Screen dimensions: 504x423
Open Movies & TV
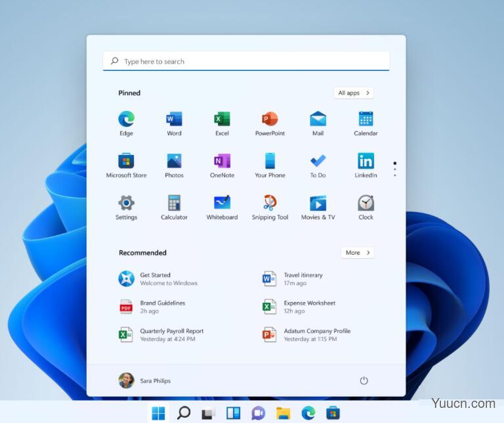(318, 208)
